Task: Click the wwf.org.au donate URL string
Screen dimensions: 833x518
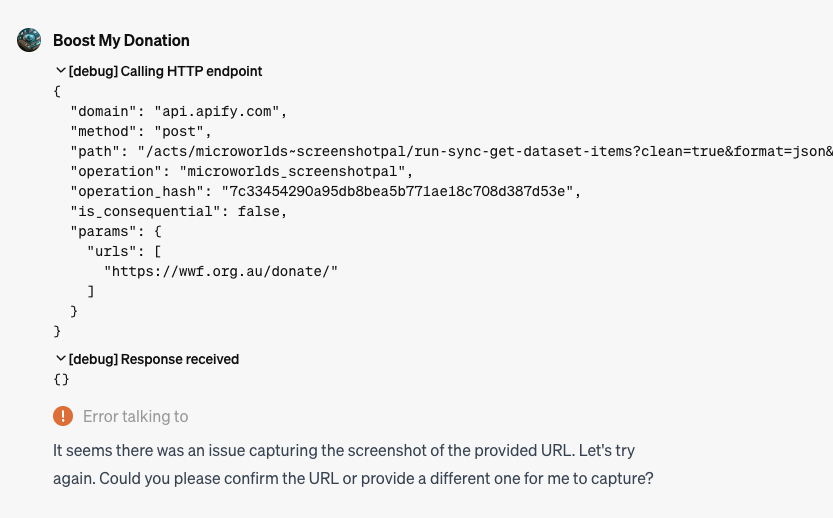Action: point(221,271)
